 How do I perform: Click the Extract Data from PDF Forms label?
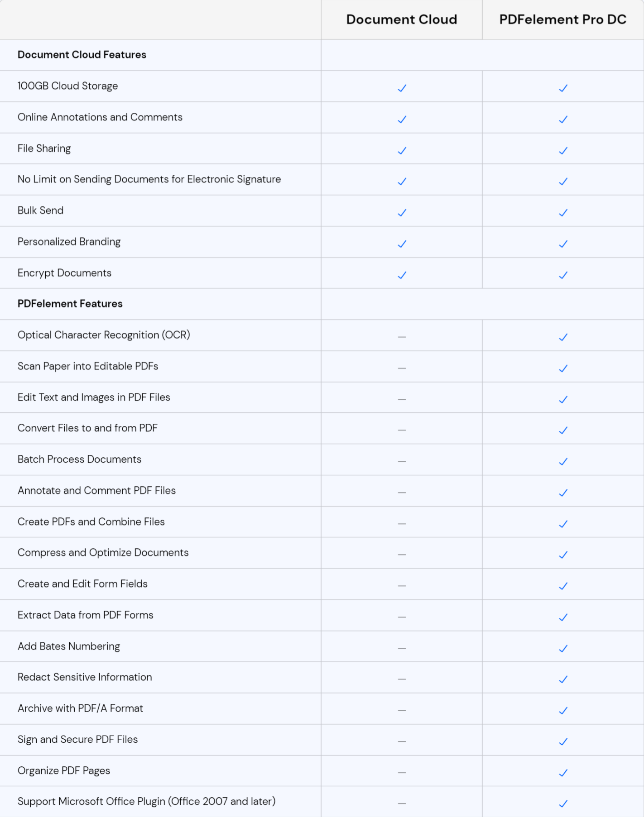(86, 615)
